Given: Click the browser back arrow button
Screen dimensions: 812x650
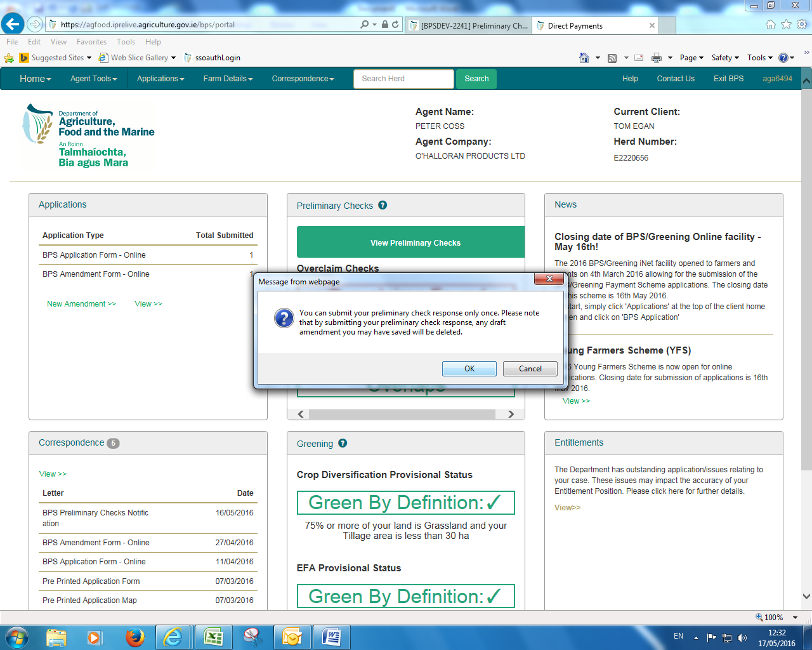Looking at the screenshot, I should pyautogui.click(x=13, y=25).
